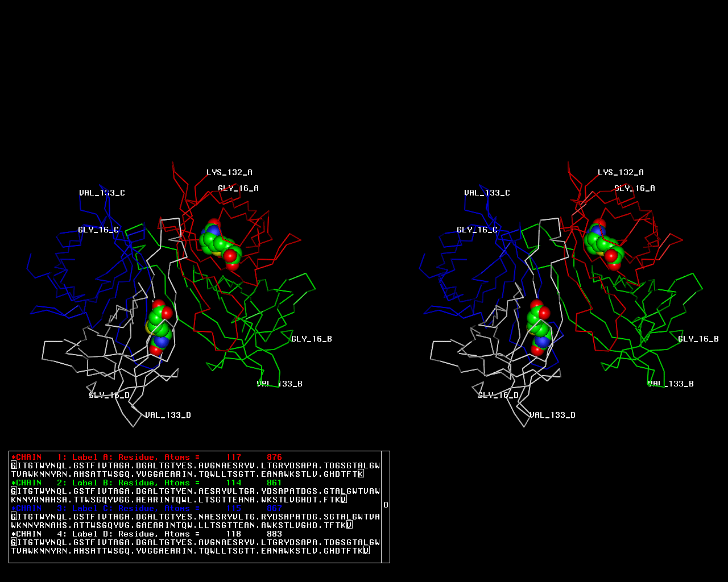Image resolution: width=728 pixels, height=582 pixels.
Task: Select boxed last residue K of Chain A
Action: click(361, 474)
